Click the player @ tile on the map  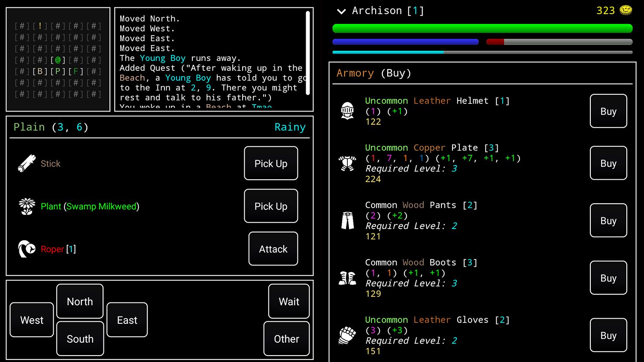(58, 60)
